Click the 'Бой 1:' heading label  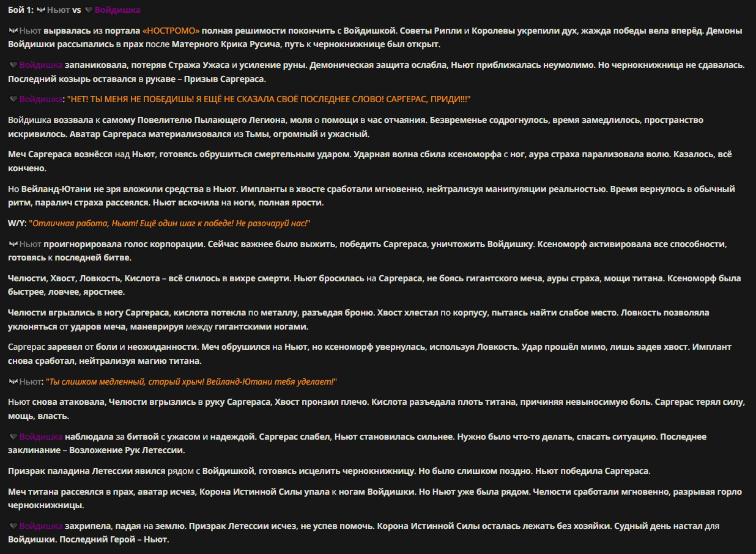point(21,10)
